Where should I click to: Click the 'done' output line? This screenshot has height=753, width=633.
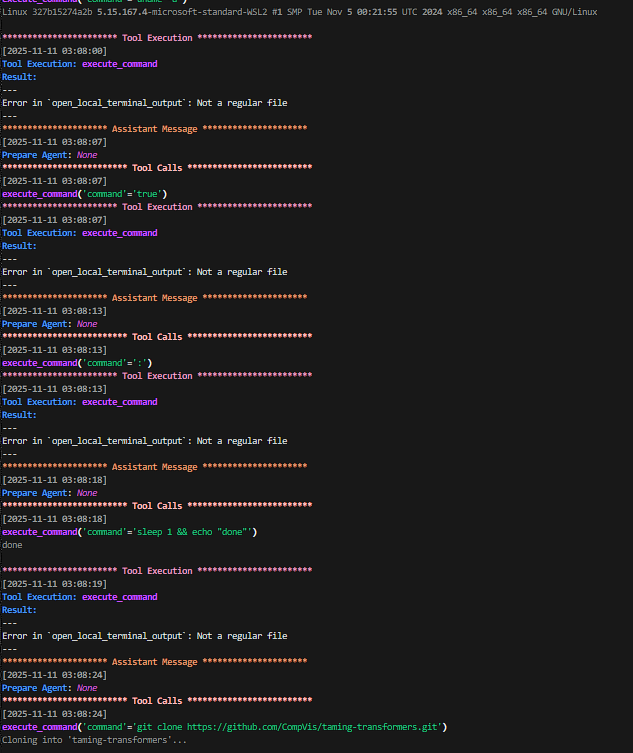click(12, 545)
